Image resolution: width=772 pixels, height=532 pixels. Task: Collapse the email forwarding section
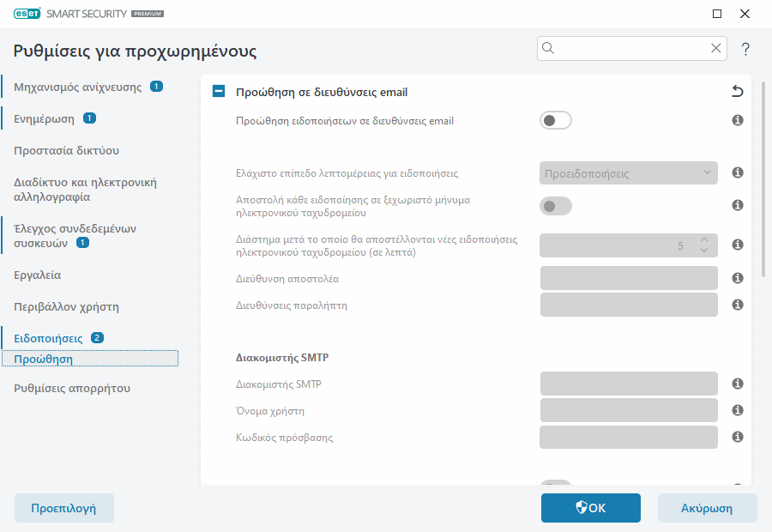pos(218,91)
